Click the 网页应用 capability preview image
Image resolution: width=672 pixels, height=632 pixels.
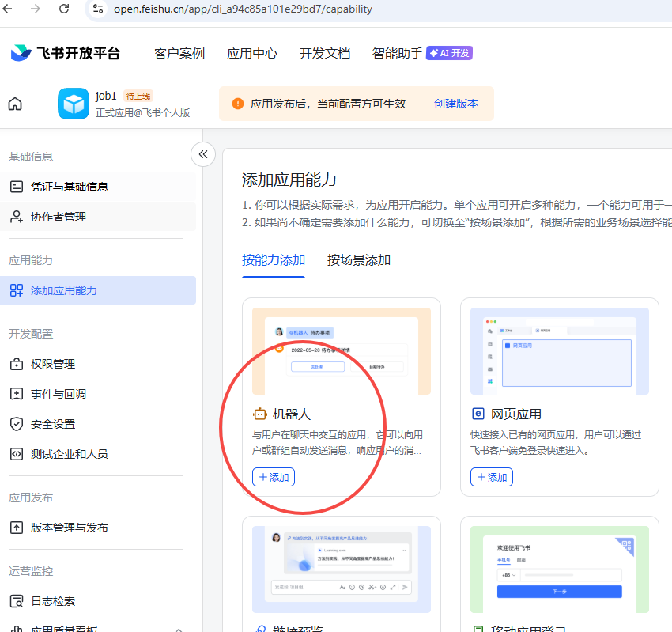559,351
